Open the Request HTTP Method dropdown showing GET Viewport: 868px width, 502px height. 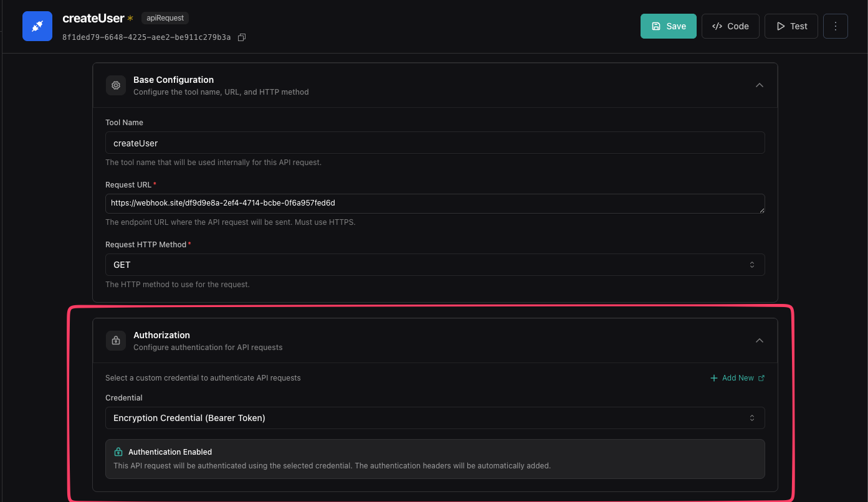434,264
